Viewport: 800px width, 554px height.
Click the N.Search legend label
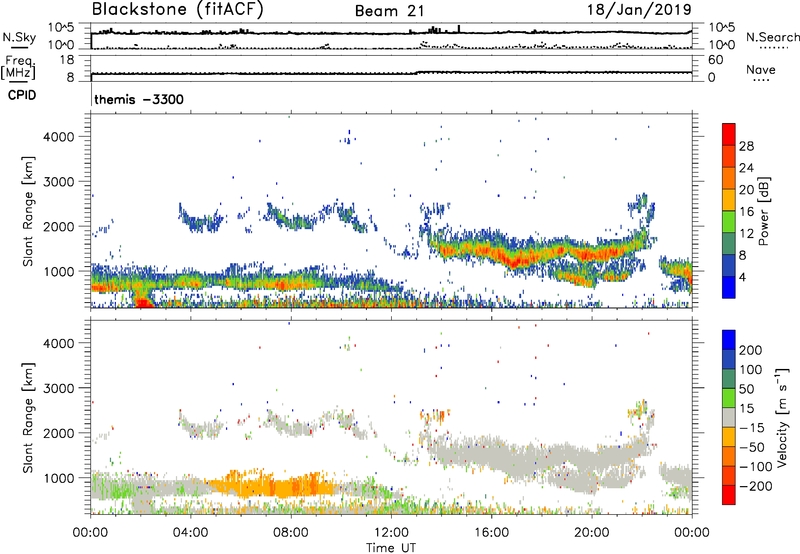(x=772, y=37)
